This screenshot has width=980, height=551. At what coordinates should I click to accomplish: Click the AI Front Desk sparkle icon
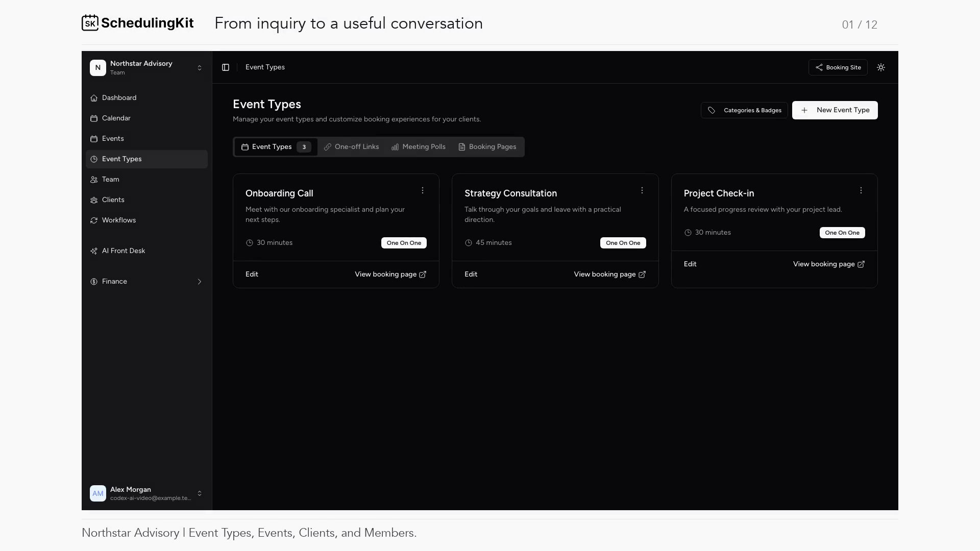pos(94,251)
